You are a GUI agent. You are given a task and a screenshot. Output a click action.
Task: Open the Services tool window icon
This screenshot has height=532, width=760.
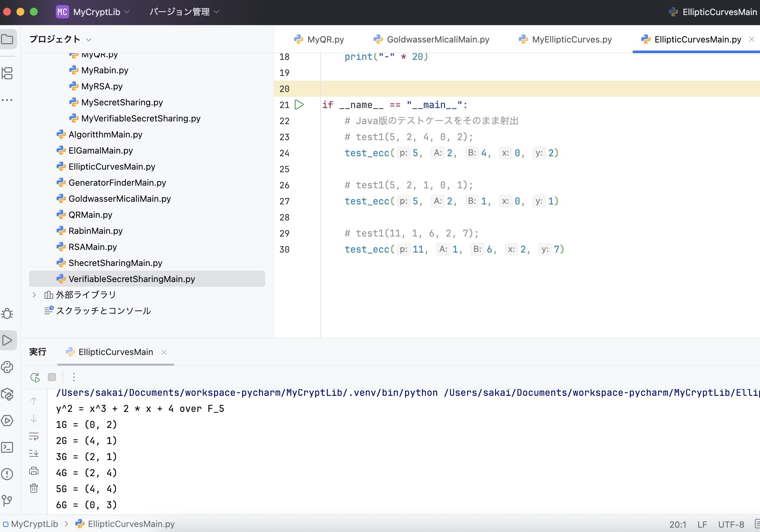[x=7, y=421]
